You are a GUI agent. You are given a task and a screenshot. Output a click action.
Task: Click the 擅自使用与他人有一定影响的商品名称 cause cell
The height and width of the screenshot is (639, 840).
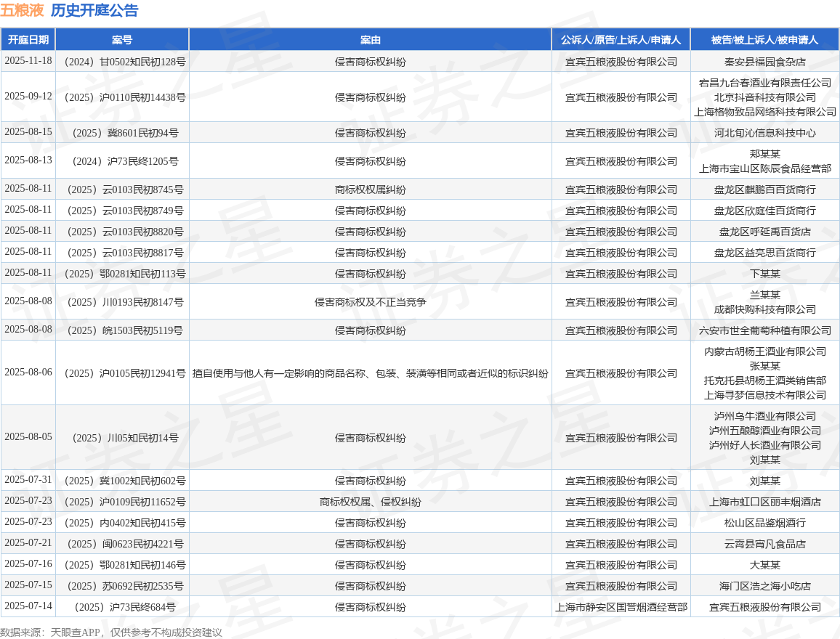pyautogui.click(x=370, y=373)
